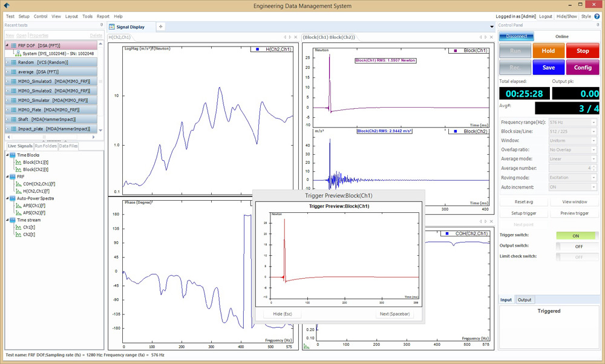
Task: Pin the Recent tests panel
Action: pyautogui.click(x=100, y=25)
